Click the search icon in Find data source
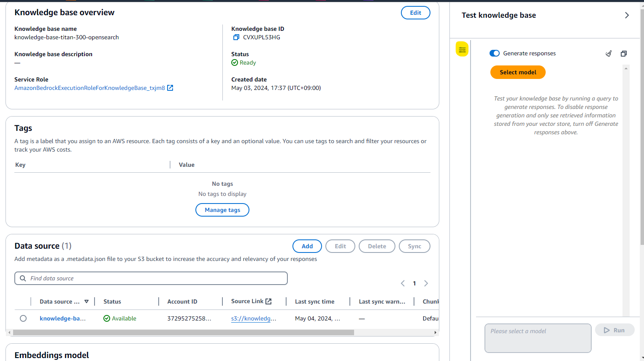Image resolution: width=644 pixels, height=361 pixels. (x=23, y=278)
